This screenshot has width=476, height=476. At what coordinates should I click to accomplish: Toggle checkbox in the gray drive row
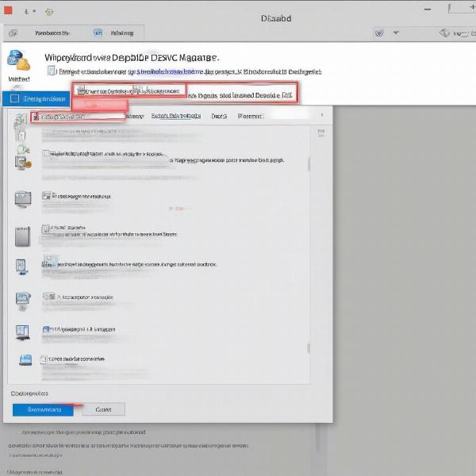[45, 228]
